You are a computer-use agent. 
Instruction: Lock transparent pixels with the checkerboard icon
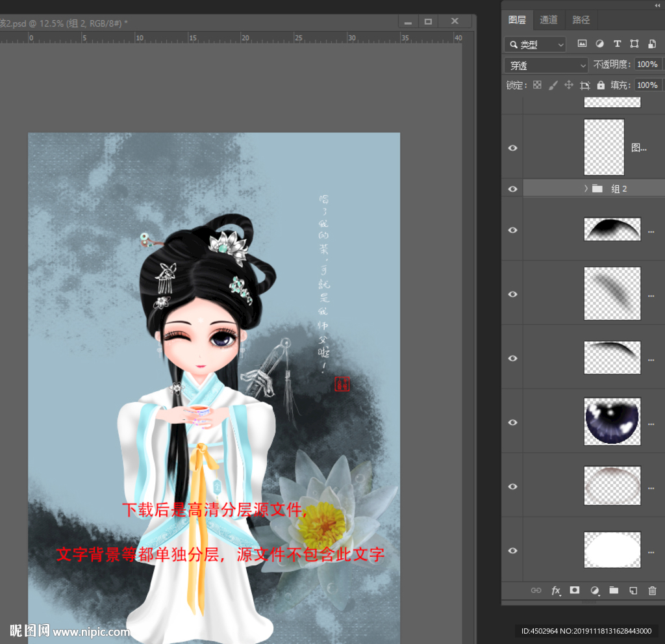coord(537,85)
